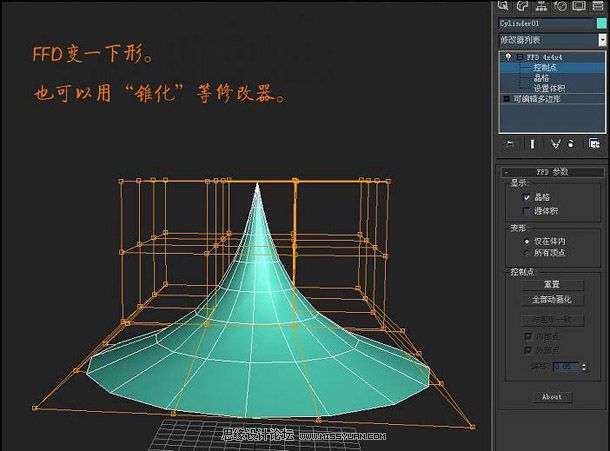Image resolution: width=610 pixels, height=451 pixels.
Task: Open the Display panel tab
Action: [579, 5]
